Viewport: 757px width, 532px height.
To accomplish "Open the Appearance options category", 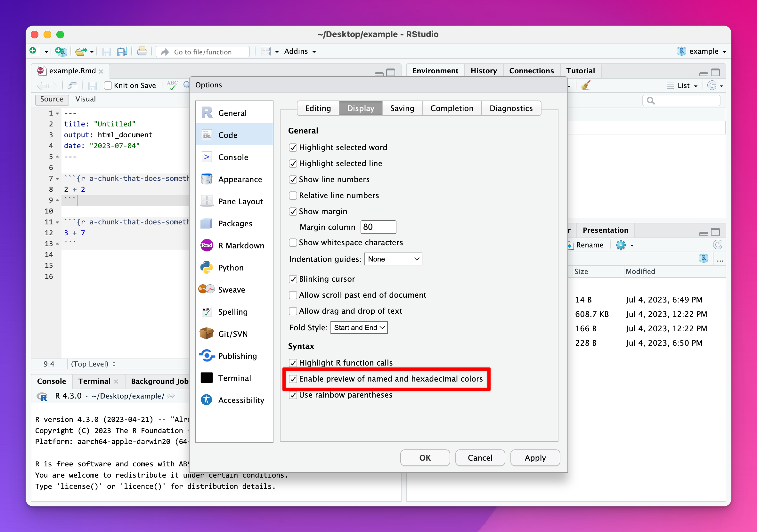I will (234, 179).
